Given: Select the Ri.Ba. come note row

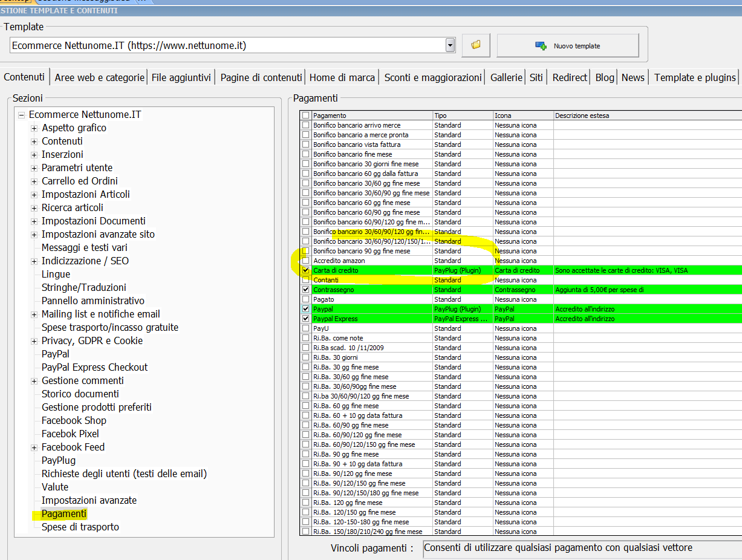Looking at the screenshot, I should click(521, 338).
